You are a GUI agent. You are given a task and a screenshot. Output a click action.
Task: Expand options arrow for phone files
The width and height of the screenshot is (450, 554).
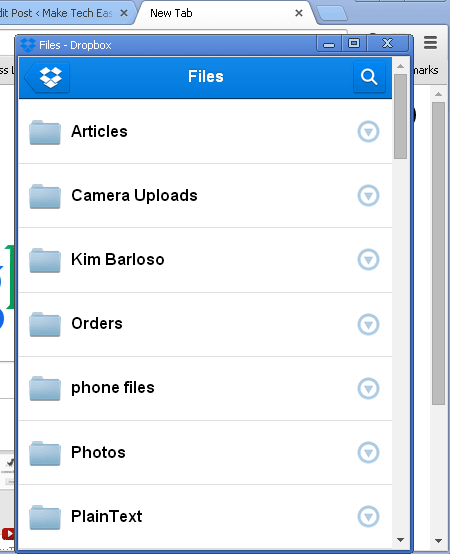click(368, 388)
